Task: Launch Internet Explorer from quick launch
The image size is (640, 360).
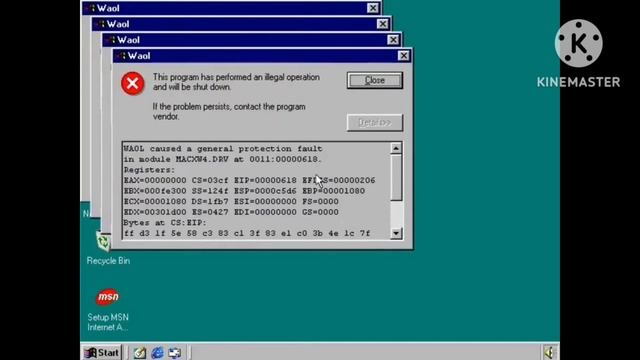Action: tap(157, 353)
